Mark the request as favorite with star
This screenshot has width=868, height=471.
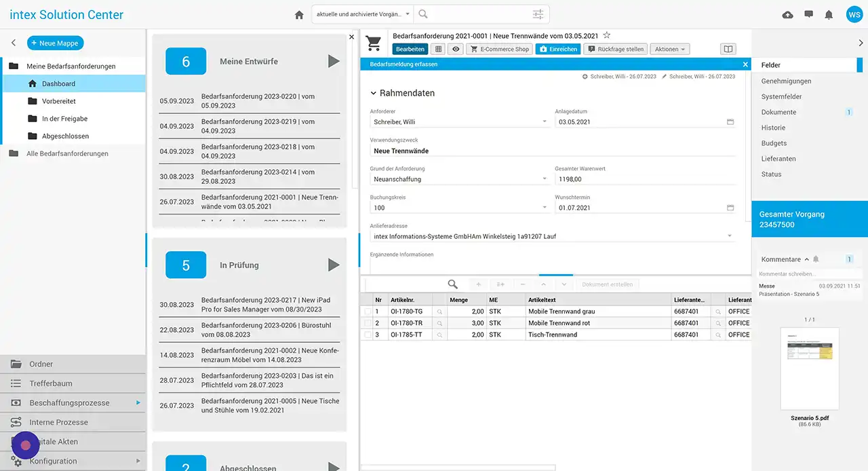[607, 35]
